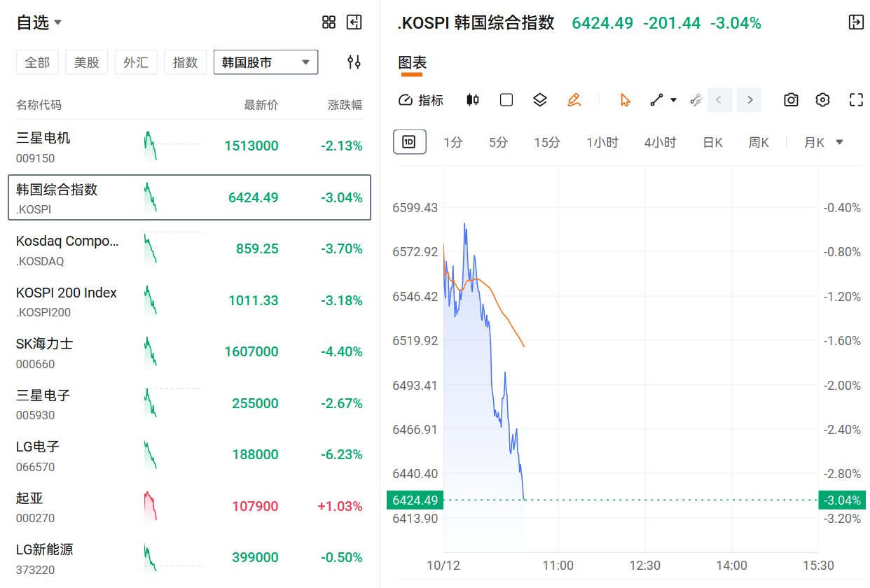
Task: Click 起亚 change +1.03%
Action: (340, 507)
